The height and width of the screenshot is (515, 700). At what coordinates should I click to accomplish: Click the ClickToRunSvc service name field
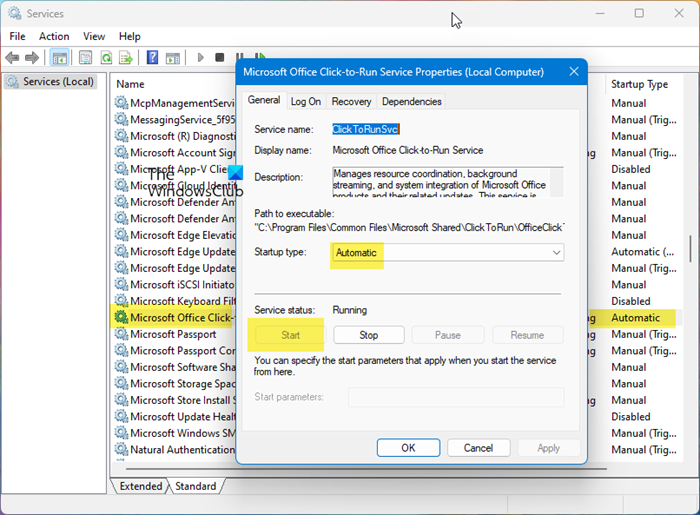coord(366,129)
